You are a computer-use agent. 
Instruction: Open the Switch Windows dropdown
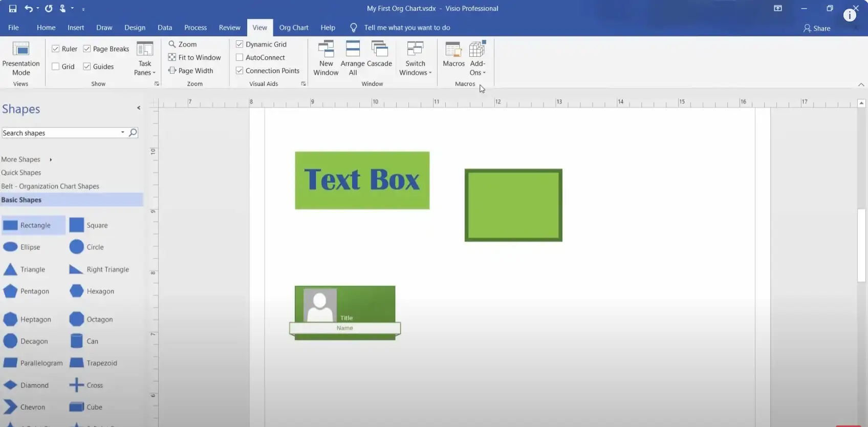pos(415,68)
